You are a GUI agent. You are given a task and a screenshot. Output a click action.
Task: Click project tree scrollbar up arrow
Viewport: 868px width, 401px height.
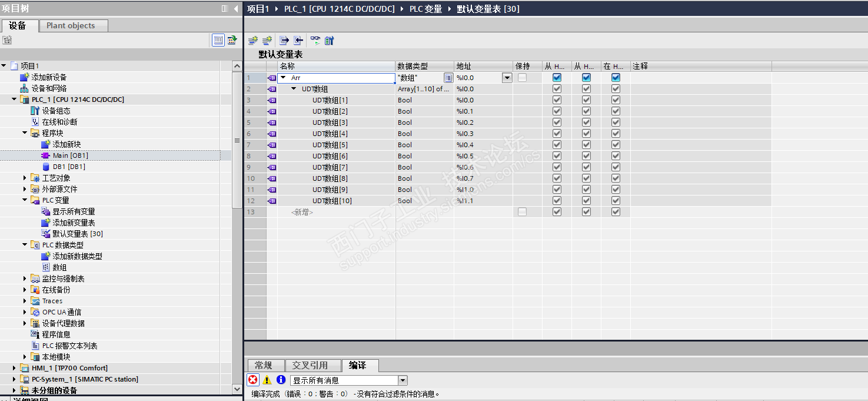[x=237, y=66]
